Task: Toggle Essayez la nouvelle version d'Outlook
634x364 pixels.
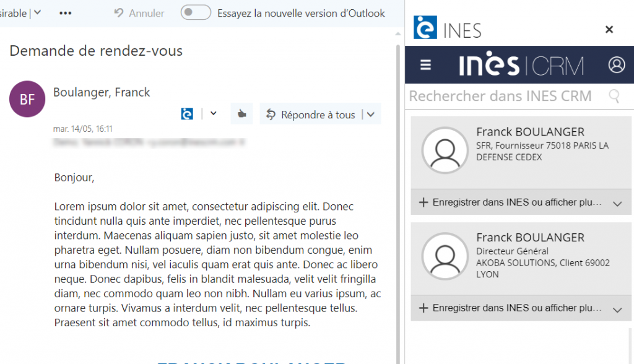Action: [195, 12]
